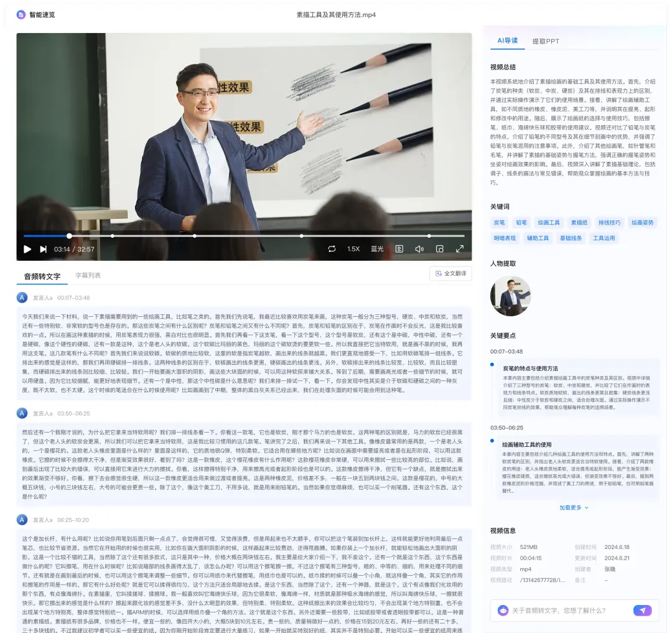
Task: Jump to the last chapter marker on timeline
Action: (429, 236)
